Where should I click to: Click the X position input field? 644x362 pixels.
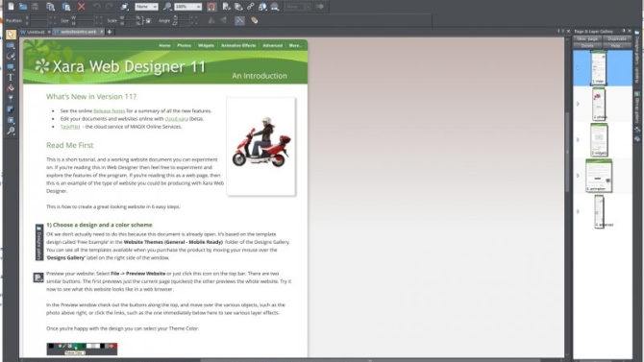pos(38,17)
